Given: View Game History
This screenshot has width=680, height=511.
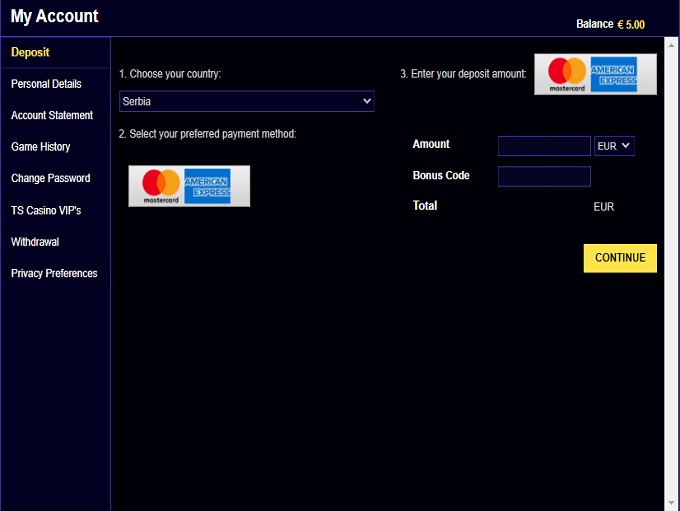Looking at the screenshot, I should click(41, 147).
